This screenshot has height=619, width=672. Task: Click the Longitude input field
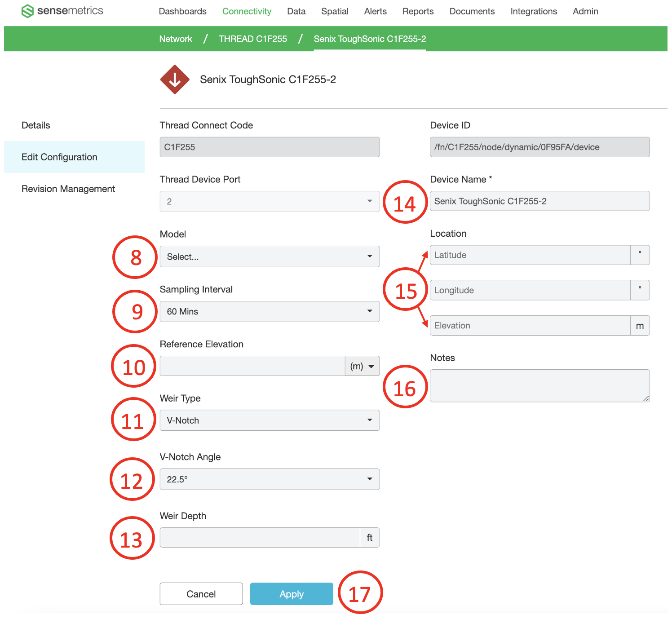(530, 290)
